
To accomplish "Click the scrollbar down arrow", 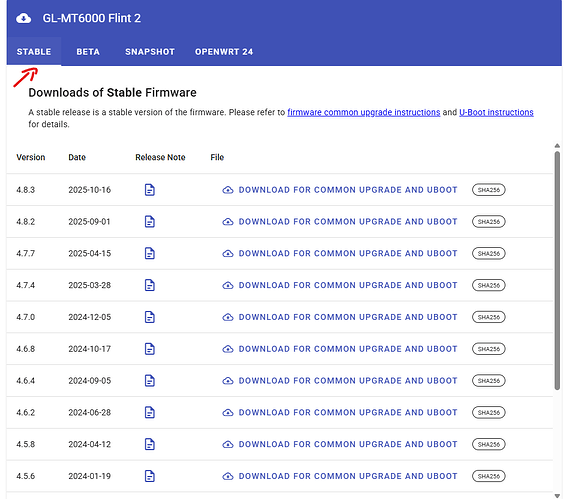I will pyautogui.click(x=557, y=496).
